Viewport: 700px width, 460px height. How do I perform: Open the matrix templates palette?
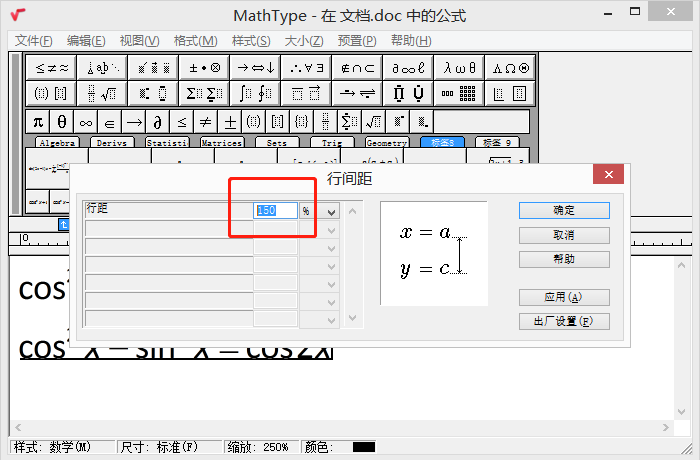pyautogui.click(x=459, y=93)
